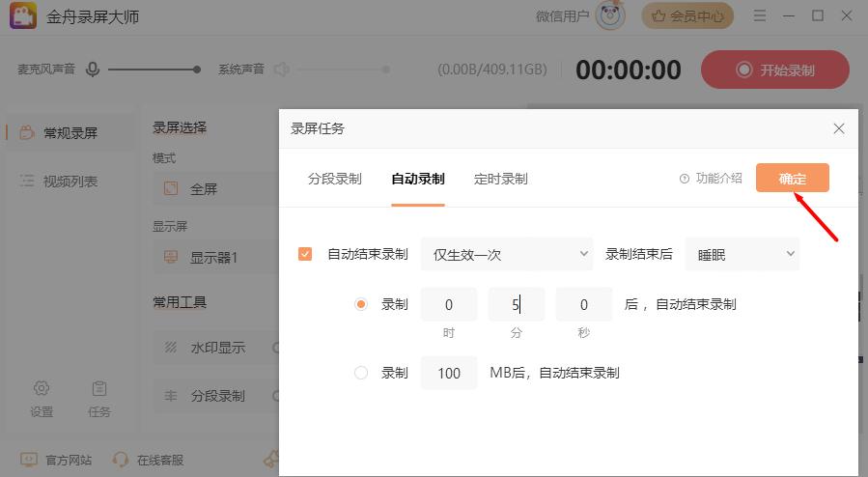Image resolution: width=868 pixels, height=477 pixels.
Task: Open the 功能介绍 link
Action: pyautogui.click(x=718, y=179)
